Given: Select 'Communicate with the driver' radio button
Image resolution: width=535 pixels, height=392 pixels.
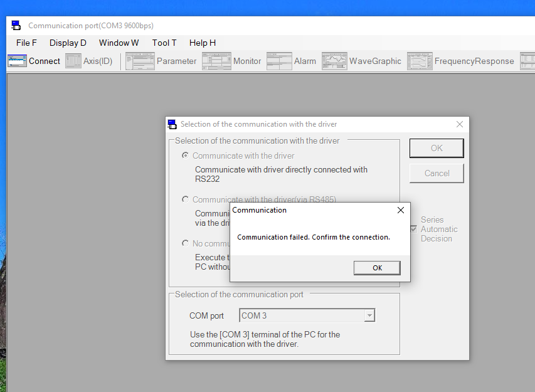Looking at the screenshot, I should coord(185,156).
